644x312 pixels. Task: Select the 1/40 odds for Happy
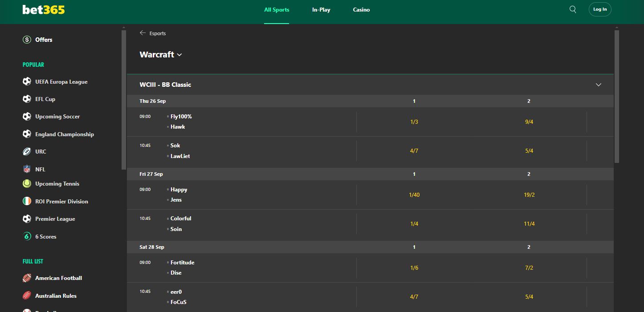tap(414, 194)
